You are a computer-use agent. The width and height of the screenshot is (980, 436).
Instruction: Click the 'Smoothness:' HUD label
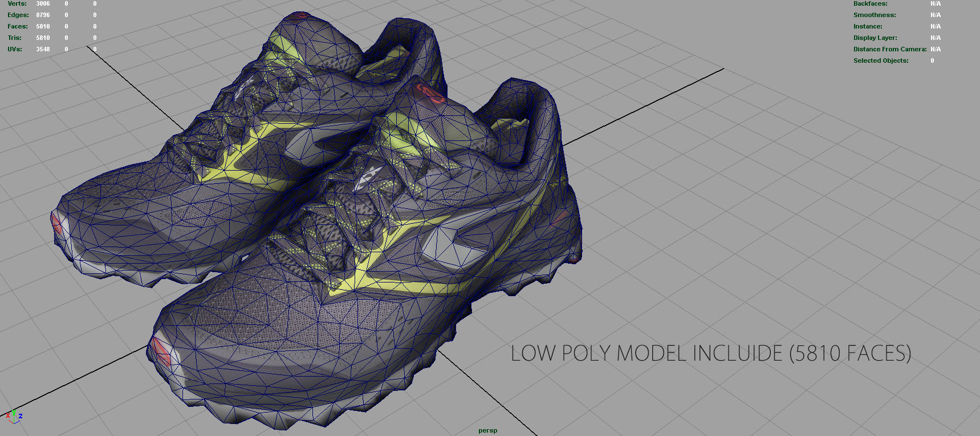click(875, 15)
